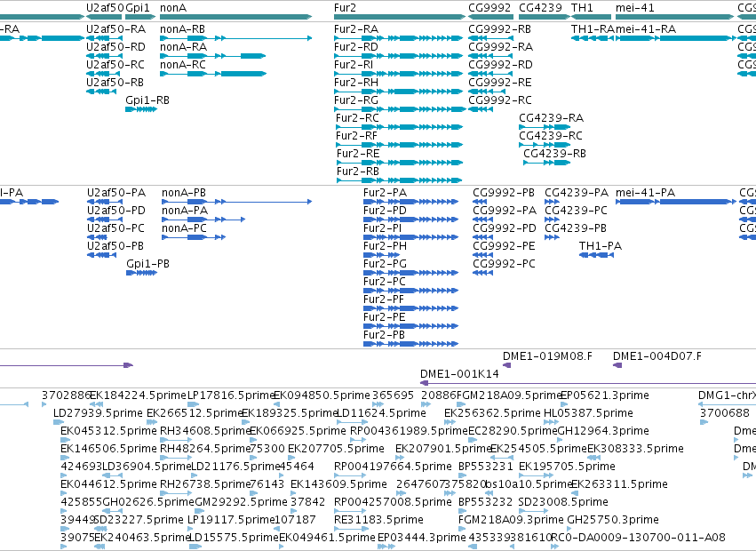
Task: Click EST EK184224.5prime
Action: pyautogui.click(x=97, y=404)
